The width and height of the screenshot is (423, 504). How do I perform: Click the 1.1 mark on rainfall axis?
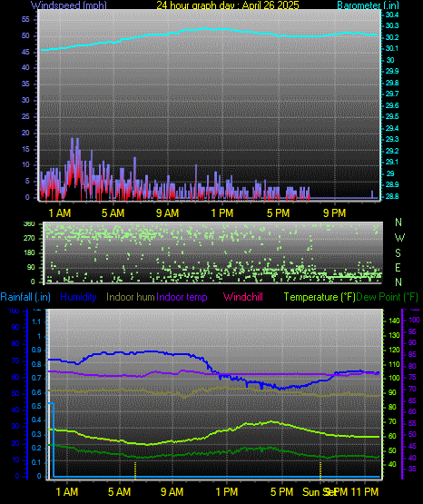pyautogui.click(x=36, y=321)
